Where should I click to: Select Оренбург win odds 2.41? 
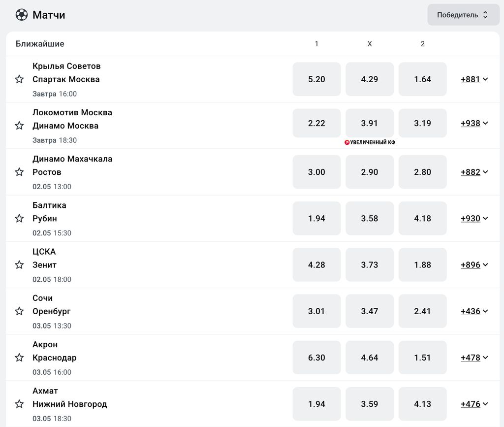pos(423,311)
